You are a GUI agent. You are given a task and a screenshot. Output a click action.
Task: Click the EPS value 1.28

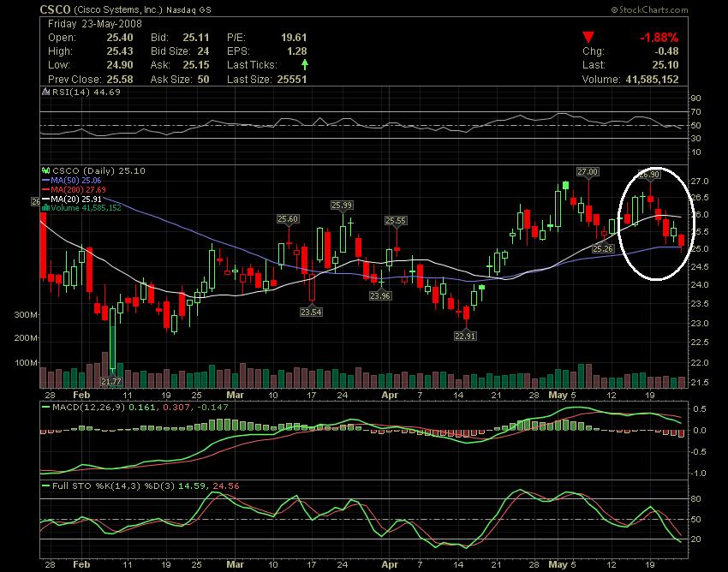tap(297, 51)
